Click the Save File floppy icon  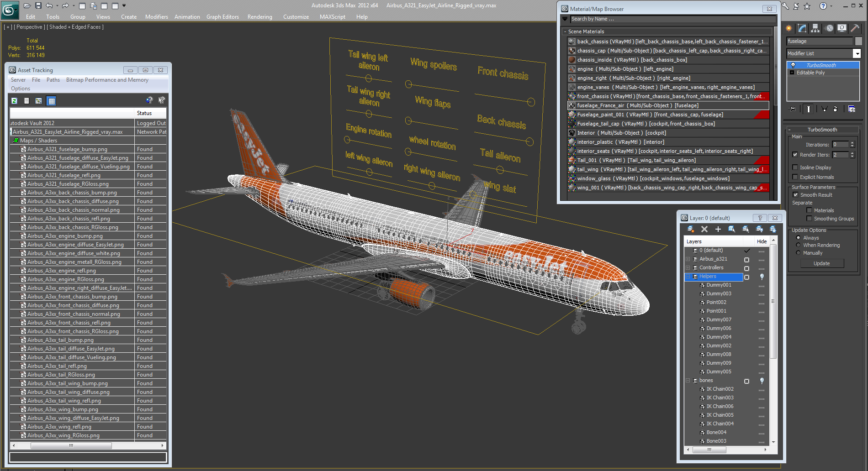[x=38, y=5]
